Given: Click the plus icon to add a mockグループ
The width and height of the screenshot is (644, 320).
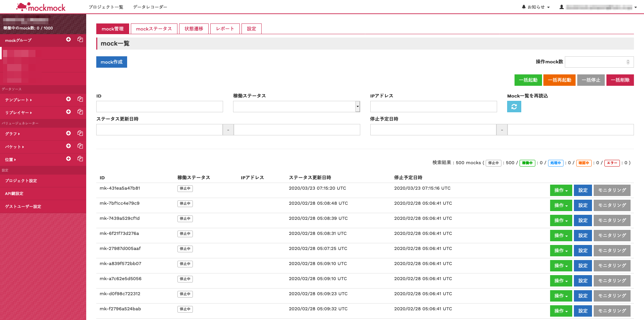Looking at the screenshot, I should 68,40.
